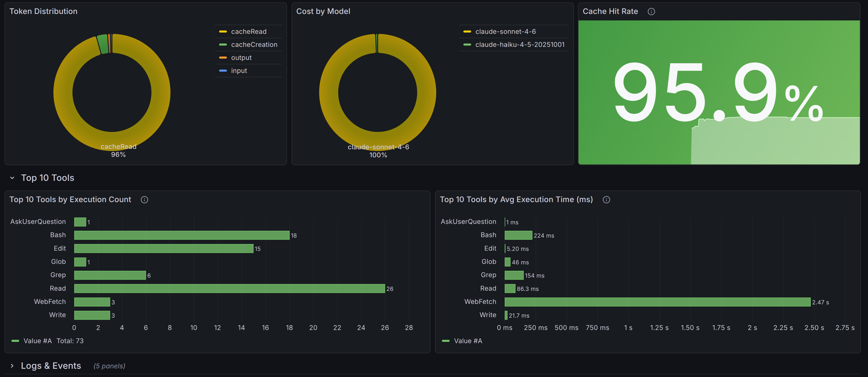The width and height of the screenshot is (868, 377).
Task: Click the Cache Hit Rate info icon
Action: (x=651, y=11)
